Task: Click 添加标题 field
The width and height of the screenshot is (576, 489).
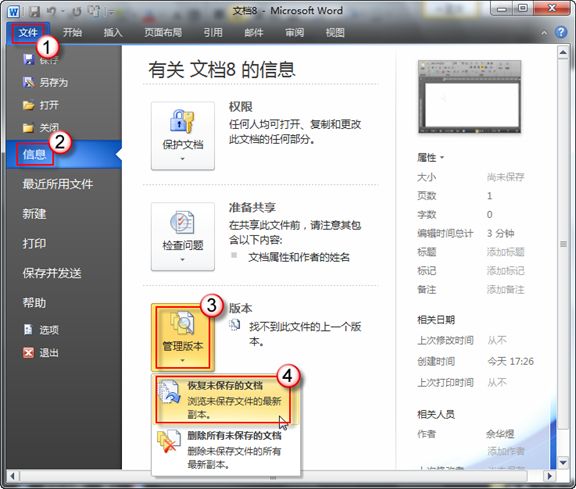Action: [x=505, y=252]
